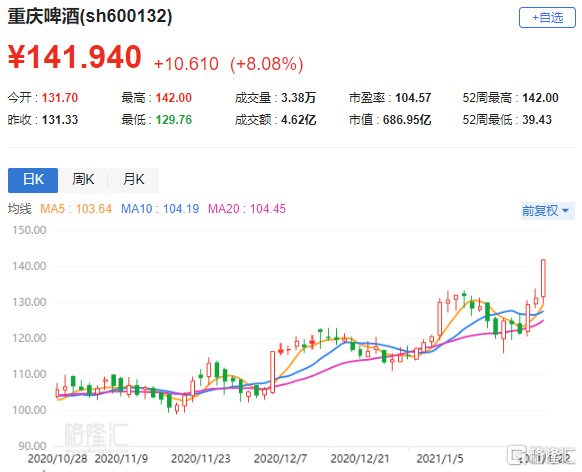Open the 前复权 adjustment dropdown
The height and width of the screenshot is (472, 582).
click(547, 211)
